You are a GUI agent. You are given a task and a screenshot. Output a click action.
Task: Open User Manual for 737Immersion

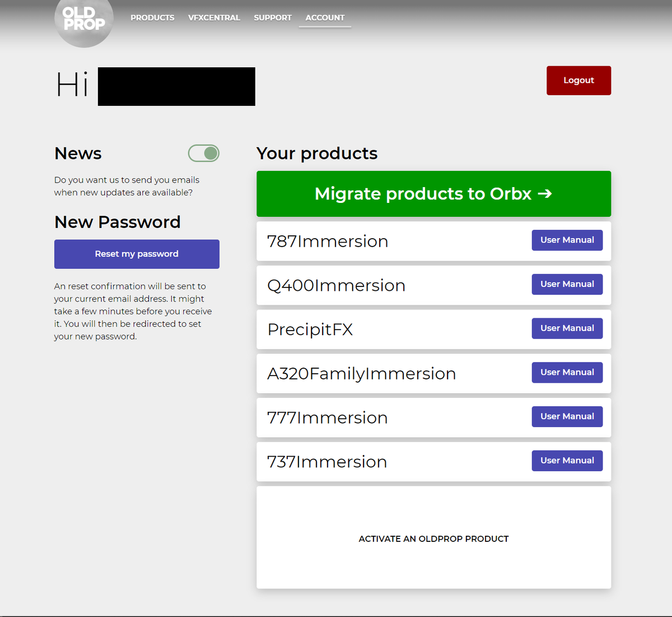567,461
